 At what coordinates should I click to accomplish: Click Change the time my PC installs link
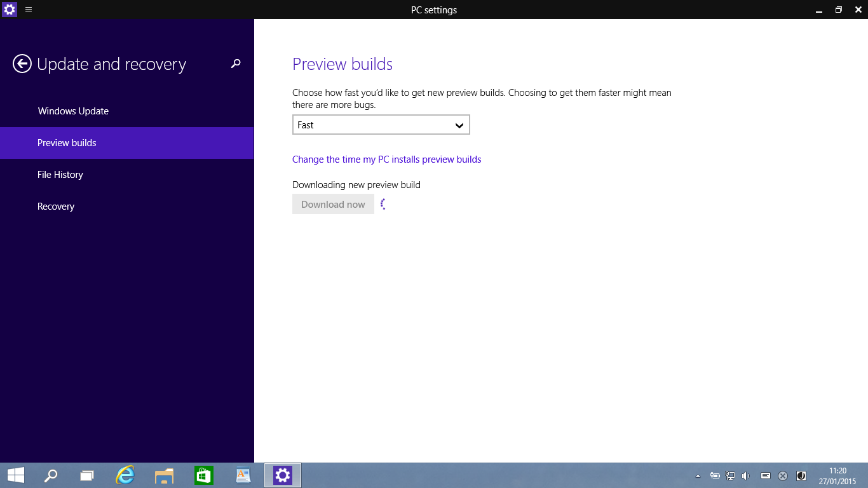pos(386,159)
